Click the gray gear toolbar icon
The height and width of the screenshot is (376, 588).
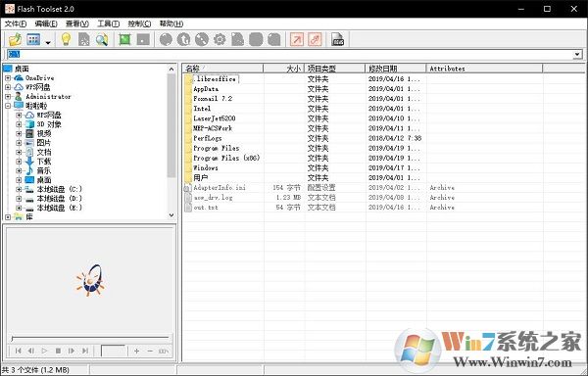click(x=220, y=39)
